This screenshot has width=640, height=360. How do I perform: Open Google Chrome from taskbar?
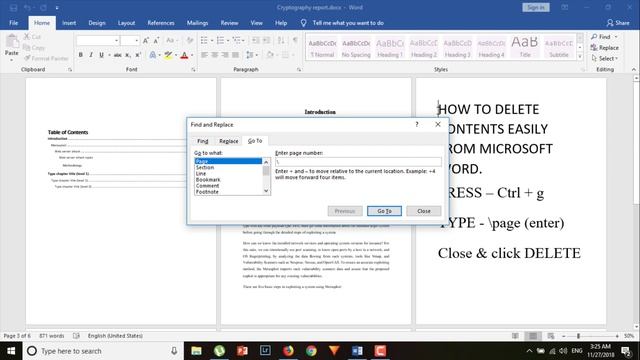311,351
